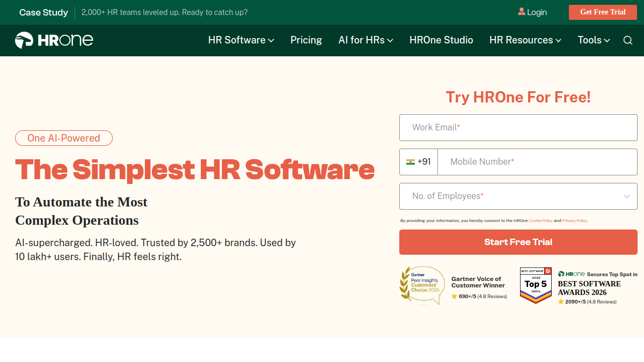Open the Privacy Policy link
Viewport: 644px width, 362px height.
[575, 220]
